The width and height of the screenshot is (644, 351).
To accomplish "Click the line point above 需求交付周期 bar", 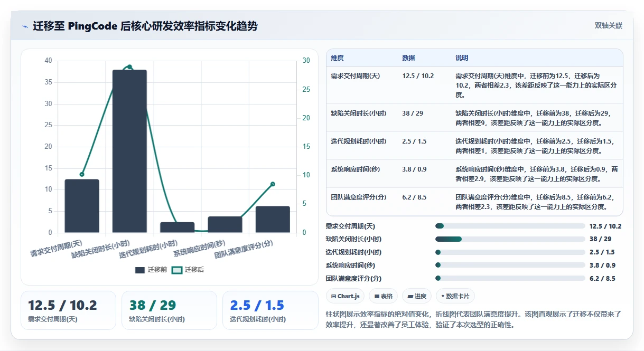I will 82,174.
